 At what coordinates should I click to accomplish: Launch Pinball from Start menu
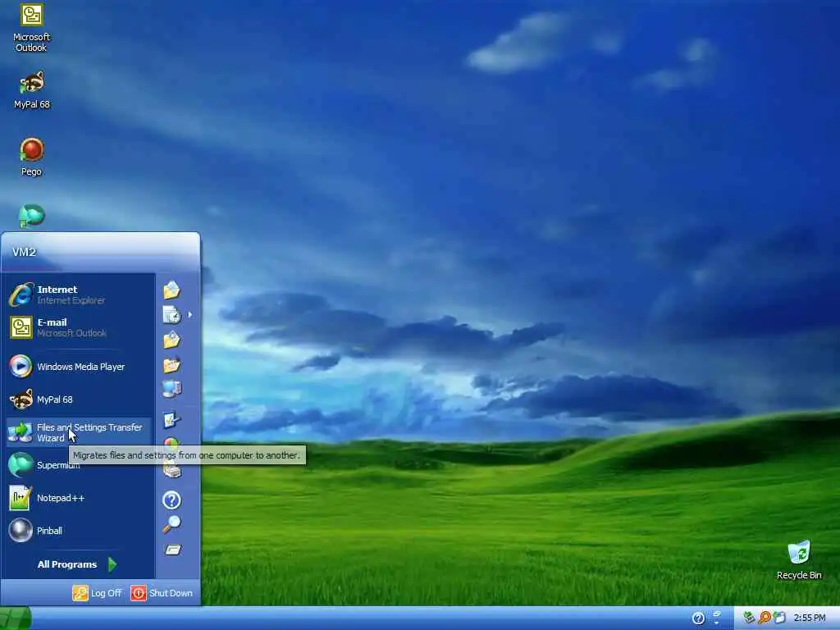[79, 531]
